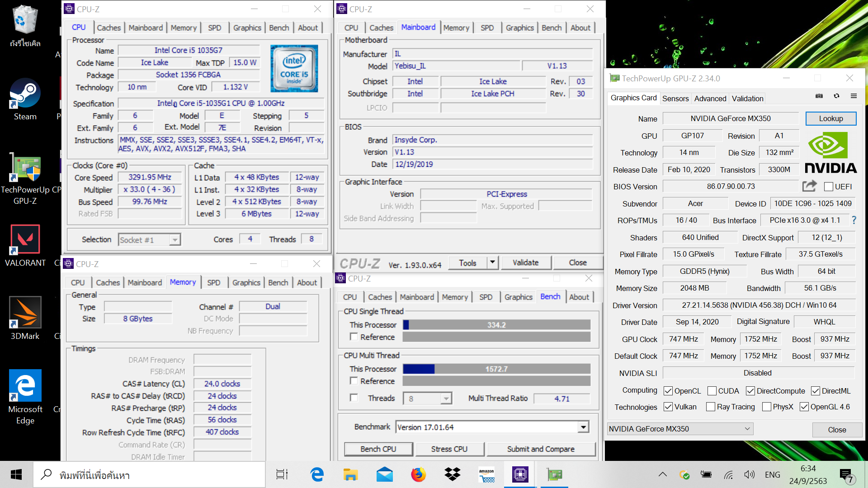Toggle the DirectCompute checkbox
Viewport: 868px width, 488px height.
point(750,391)
